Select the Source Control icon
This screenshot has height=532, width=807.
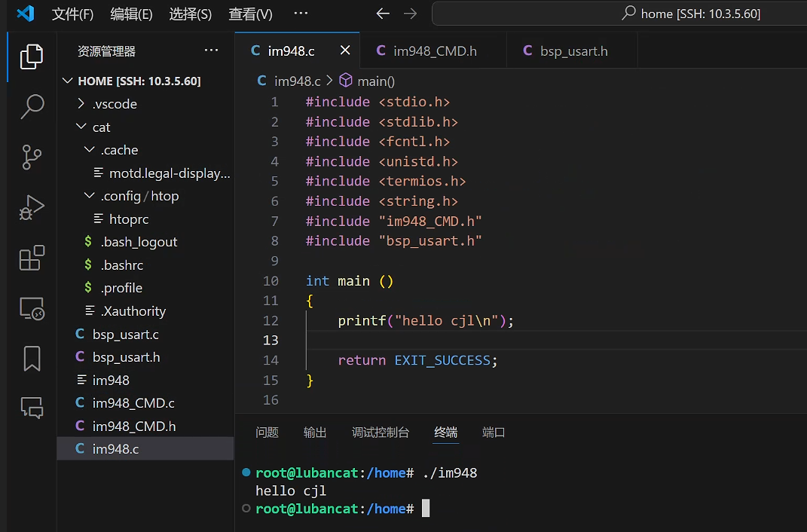click(31, 157)
